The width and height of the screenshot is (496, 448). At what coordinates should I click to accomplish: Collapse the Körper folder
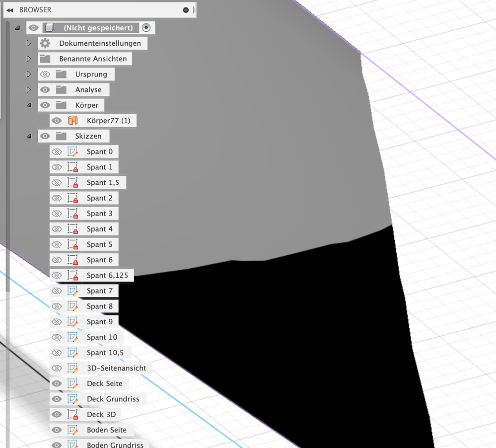click(29, 105)
